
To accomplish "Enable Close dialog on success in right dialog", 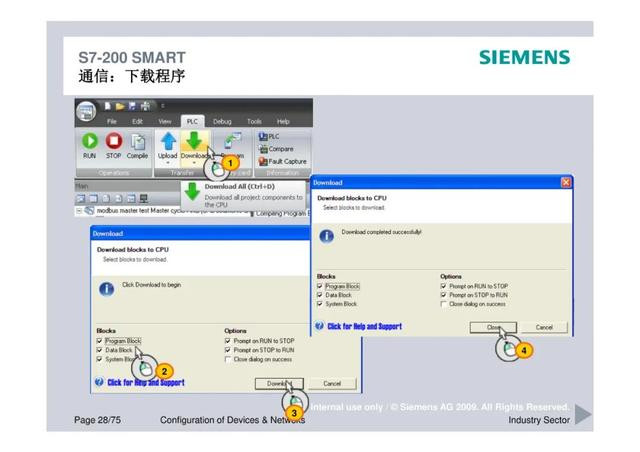I will (443, 304).
